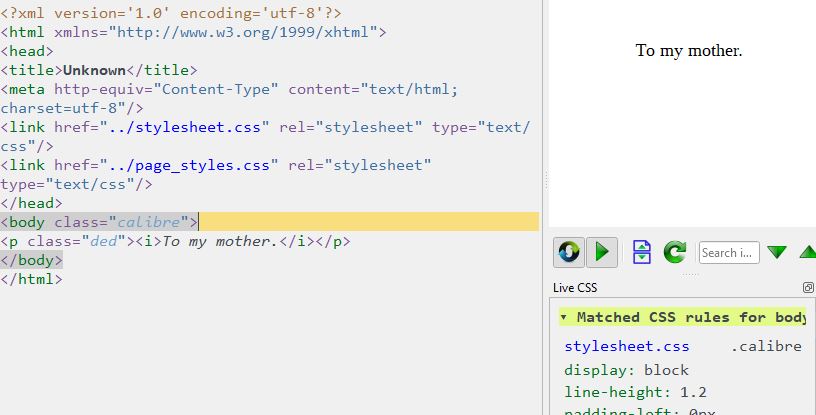Click the opening head tag
Viewport: 816px width, 415px height.
(27, 51)
